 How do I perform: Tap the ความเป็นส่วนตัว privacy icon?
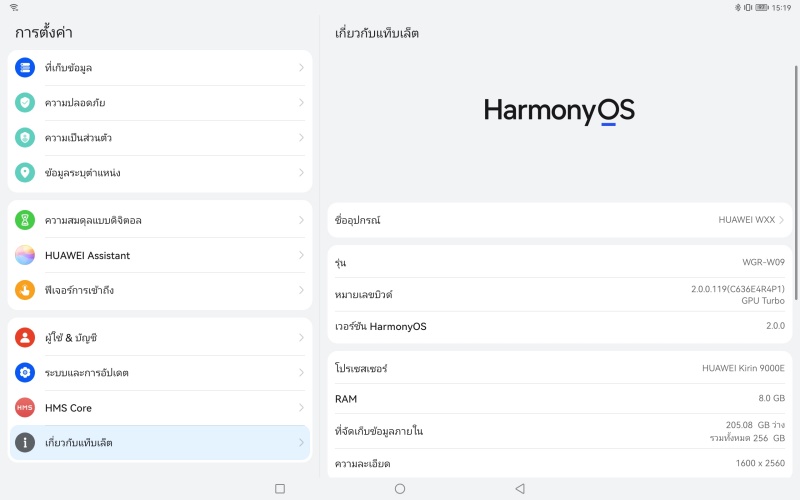click(x=24, y=138)
